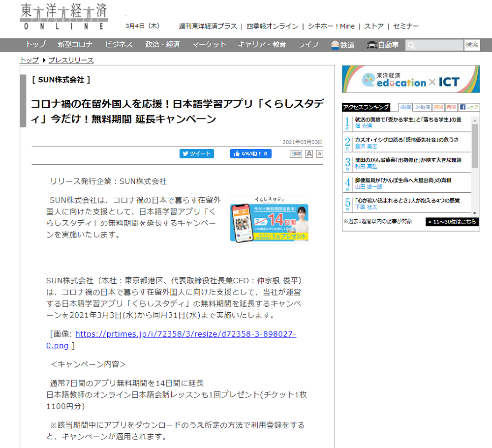
Task: Go to トップ in the gray navigation bar
Action: (x=36, y=45)
